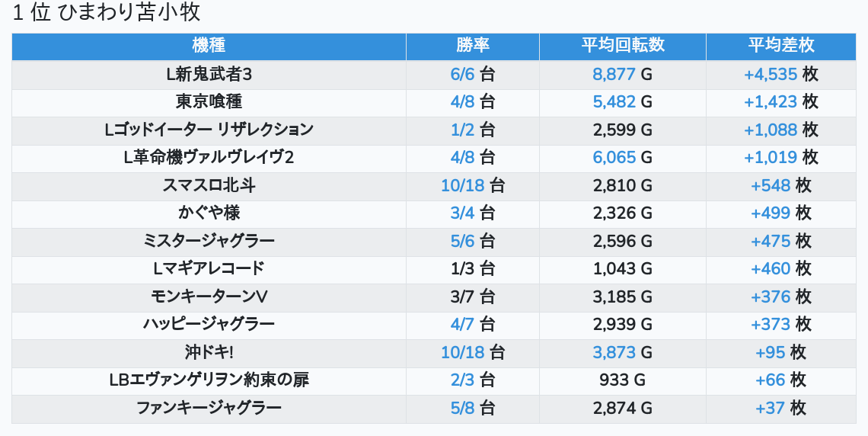The width and height of the screenshot is (868, 436).
Task: Click the 平均差枚 column header
Action: [780, 46]
